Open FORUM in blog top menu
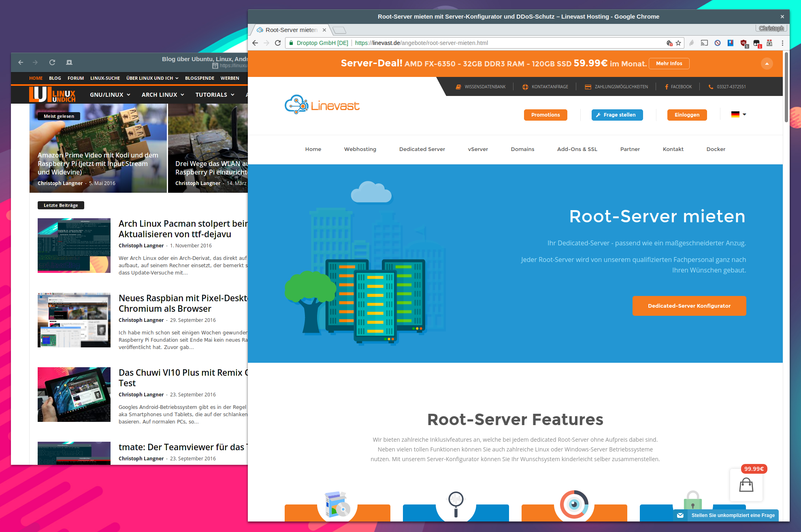The width and height of the screenshot is (801, 532). click(76, 78)
